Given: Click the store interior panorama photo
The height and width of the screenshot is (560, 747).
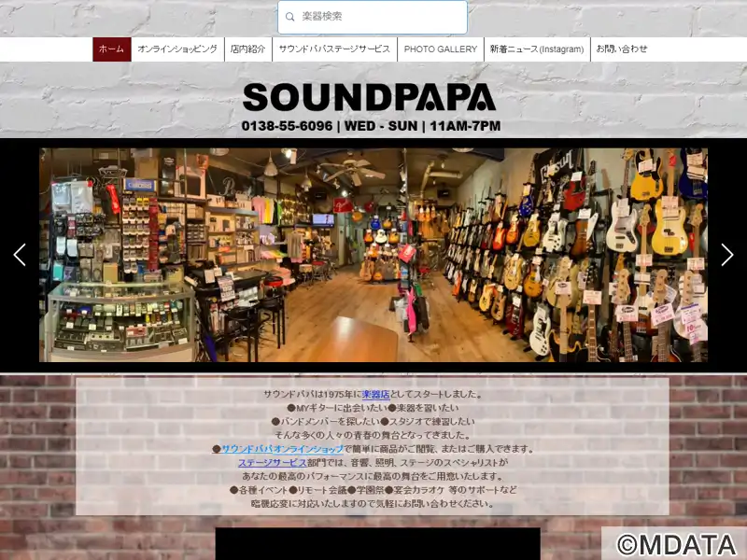Looking at the screenshot, I should [x=373, y=255].
